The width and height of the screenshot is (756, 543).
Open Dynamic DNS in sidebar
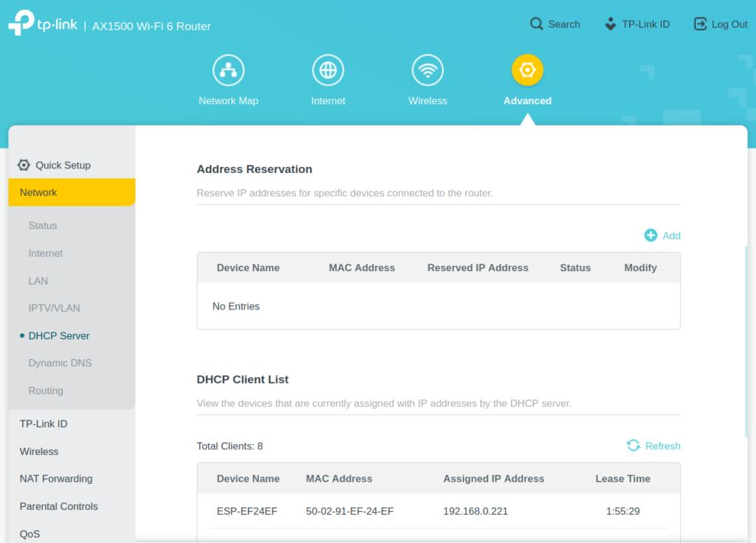[60, 363]
